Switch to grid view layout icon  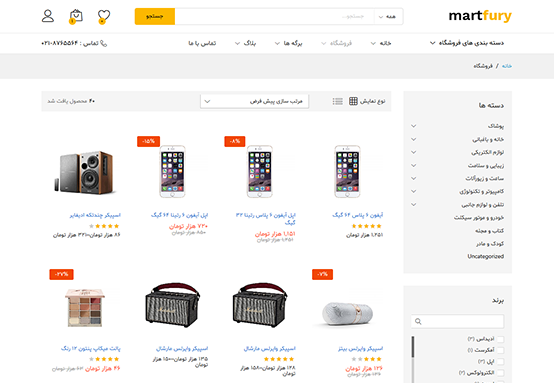click(x=353, y=101)
